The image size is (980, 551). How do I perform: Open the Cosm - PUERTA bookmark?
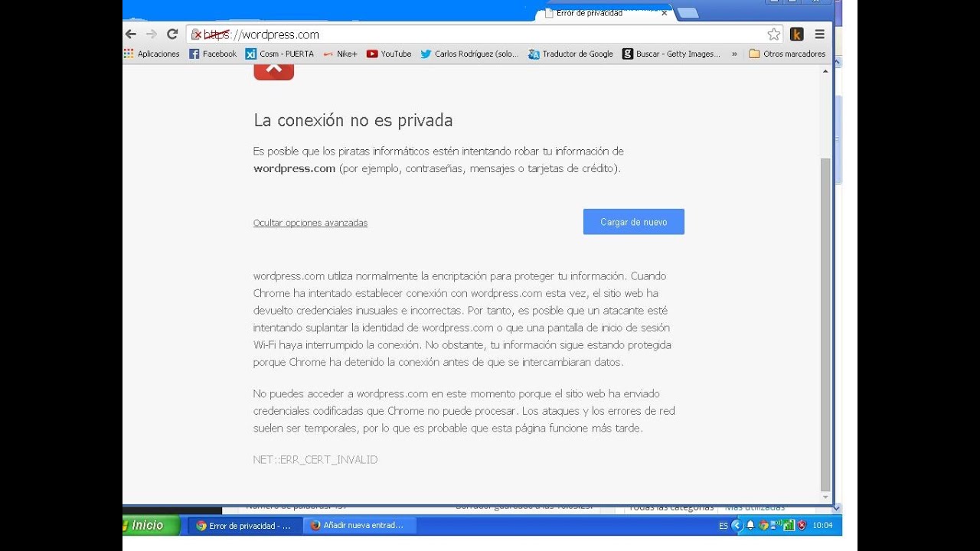(x=279, y=54)
